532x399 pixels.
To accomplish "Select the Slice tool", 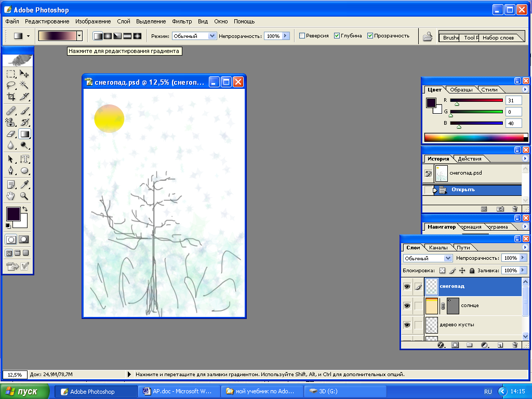I will click(24, 97).
